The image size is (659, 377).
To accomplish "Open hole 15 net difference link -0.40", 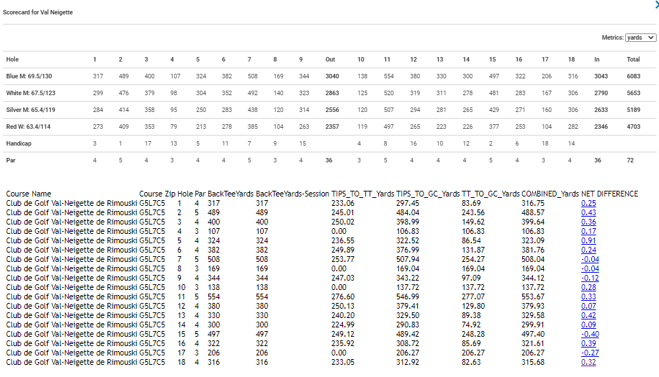I will pos(590,334).
